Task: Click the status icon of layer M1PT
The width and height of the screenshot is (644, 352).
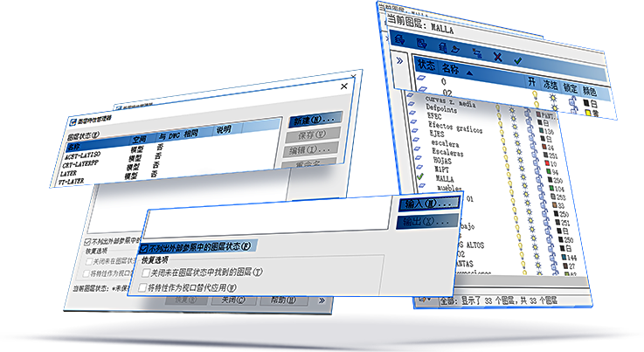Action: pos(419,167)
